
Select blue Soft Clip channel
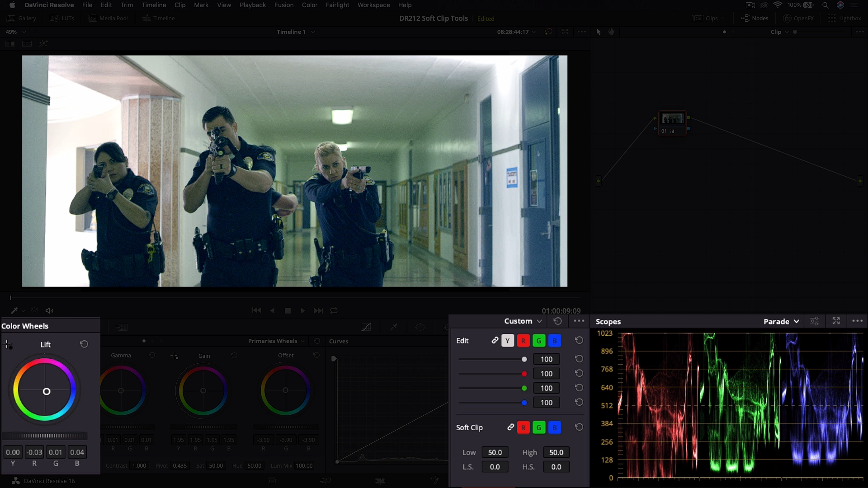tap(555, 427)
